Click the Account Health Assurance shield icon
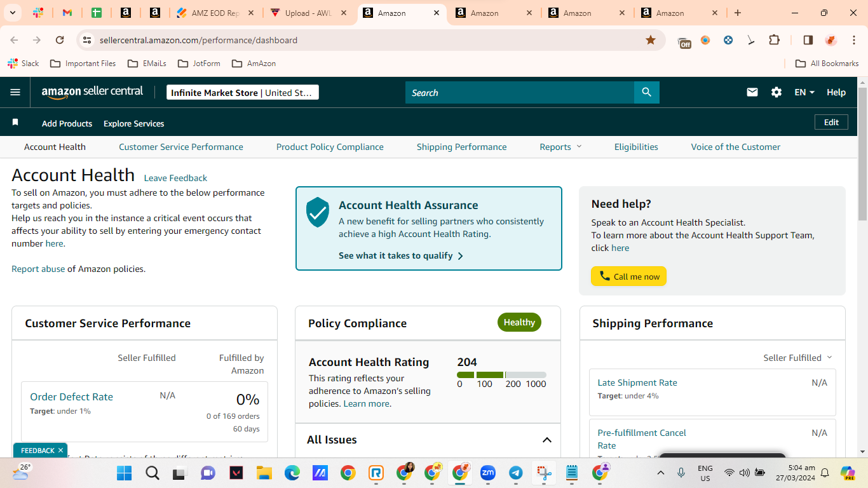868x488 pixels. [x=318, y=212]
